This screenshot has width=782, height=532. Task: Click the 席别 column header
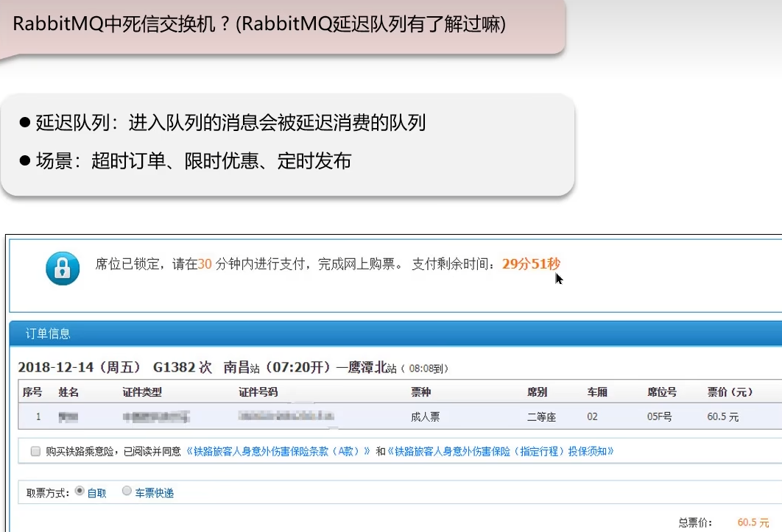coord(537,392)
